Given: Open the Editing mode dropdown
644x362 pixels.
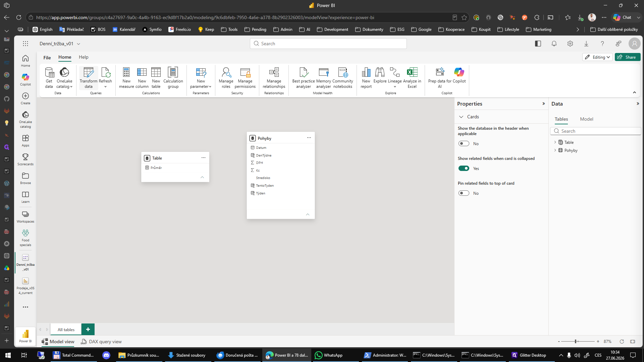Looking at the screenshot, I should 597,57.
